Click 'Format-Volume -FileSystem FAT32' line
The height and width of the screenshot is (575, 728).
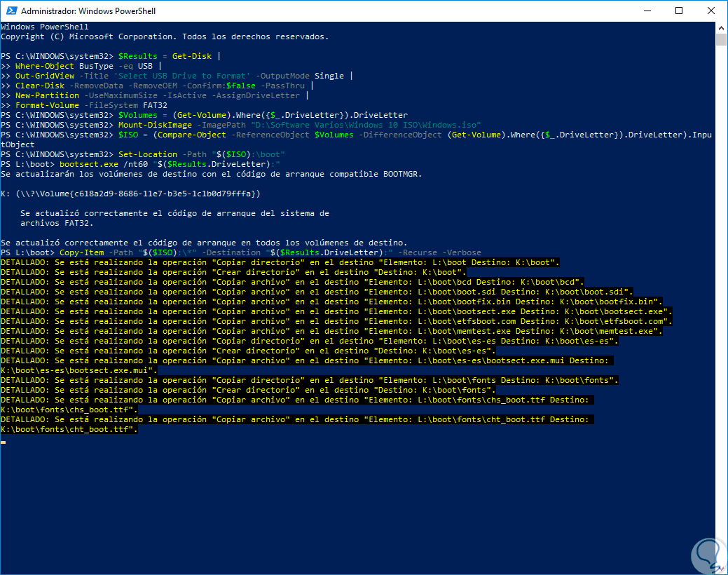point(84,105)
